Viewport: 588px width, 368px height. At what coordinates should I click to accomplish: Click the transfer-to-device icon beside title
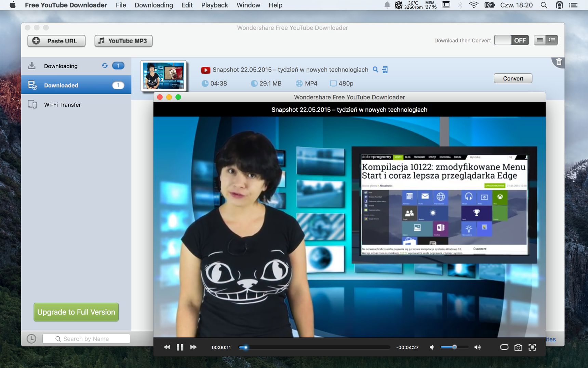385,70
